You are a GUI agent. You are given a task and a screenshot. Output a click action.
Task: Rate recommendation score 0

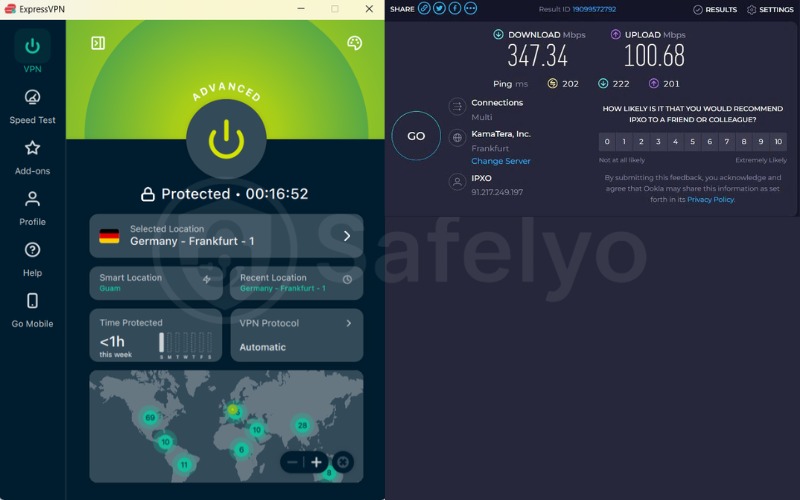click(607, 142)
